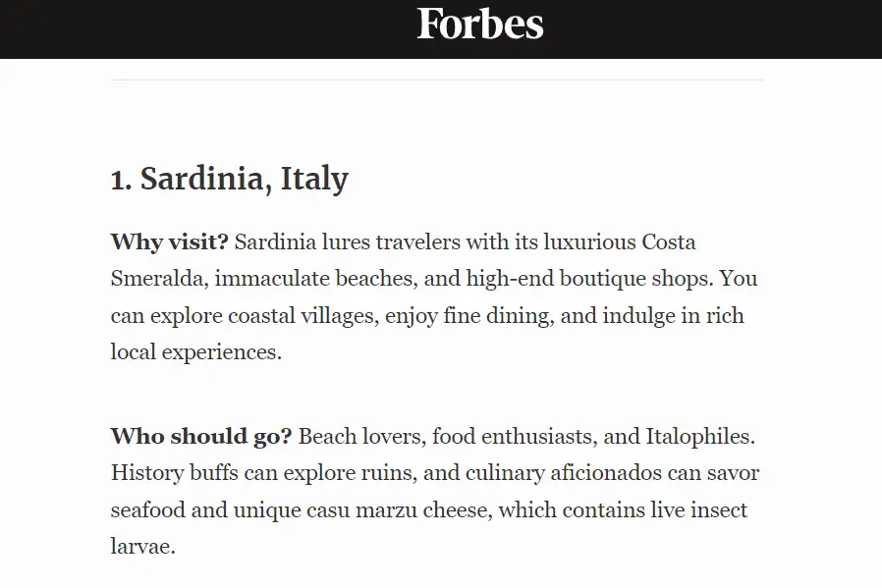Click the bold 'Why visit?' label

click(x=169, y=242)
